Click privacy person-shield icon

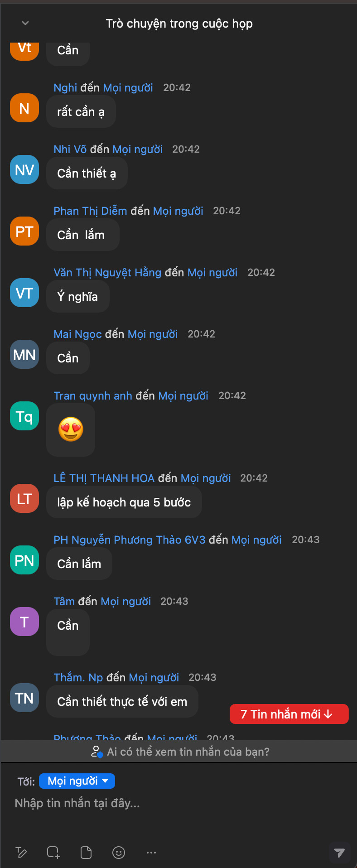click(x=97, y=752)
